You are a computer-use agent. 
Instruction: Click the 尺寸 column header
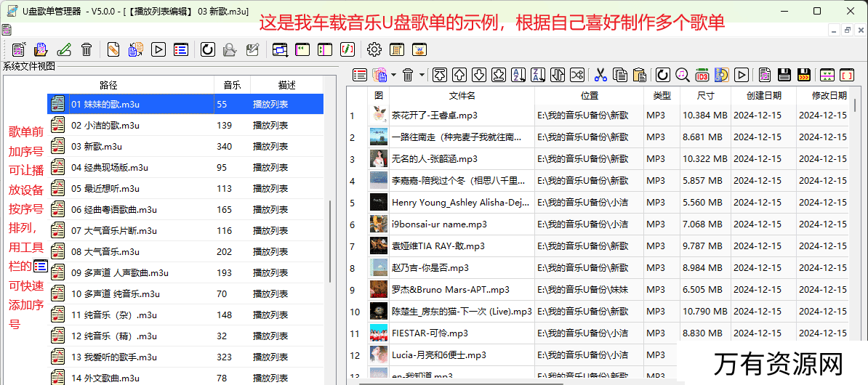click(704, 95)
